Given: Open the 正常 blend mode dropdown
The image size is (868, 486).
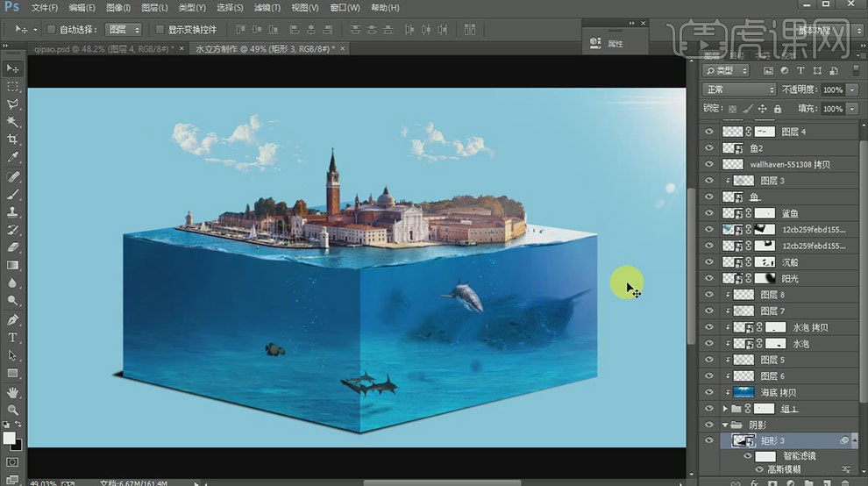Looking at the screenshot, I should (739, 89).
